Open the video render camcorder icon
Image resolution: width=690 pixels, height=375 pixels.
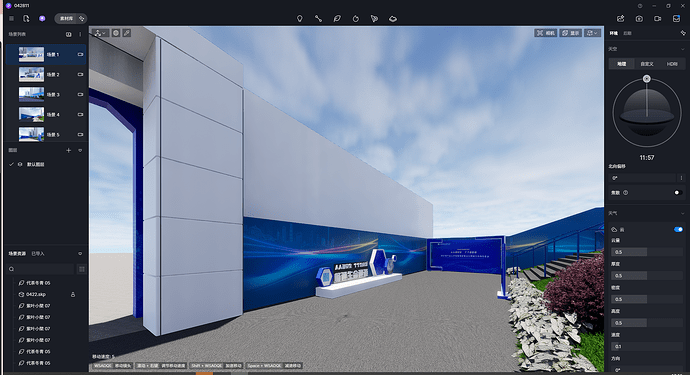click(657, 18)
